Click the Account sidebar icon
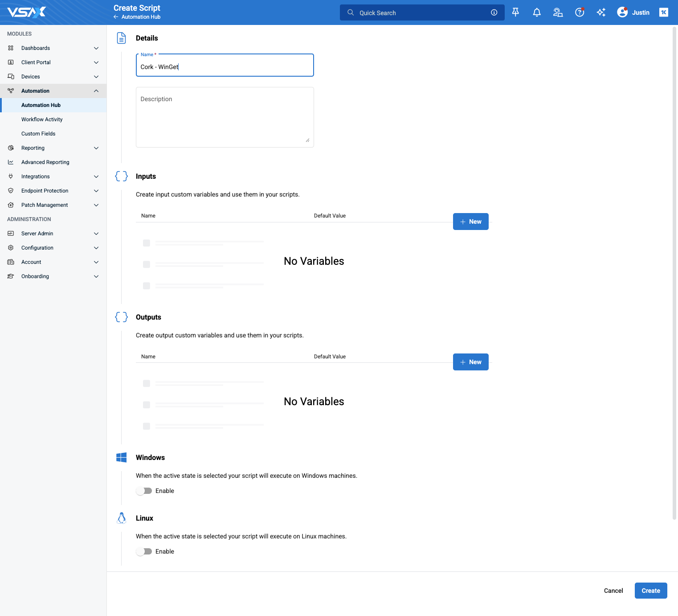Image resolution: width=678 pixels, height=616 pixels. pyautogui.click(x=11, y=262)
